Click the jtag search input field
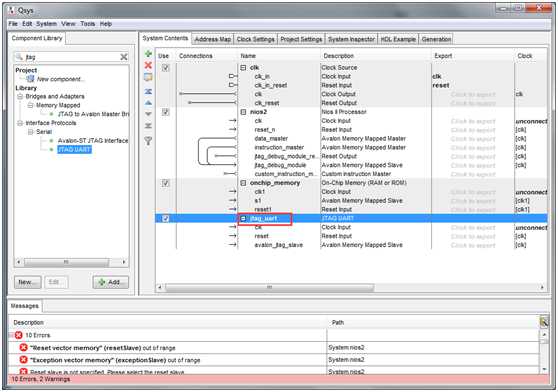558x392 pixels. pos(71,57)
